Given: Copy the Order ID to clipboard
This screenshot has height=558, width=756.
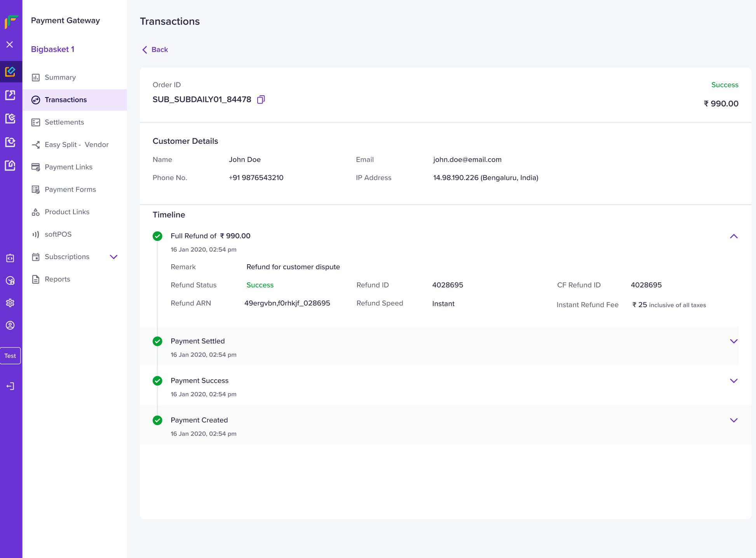Looking at the screenshot, I should [261, 99].
